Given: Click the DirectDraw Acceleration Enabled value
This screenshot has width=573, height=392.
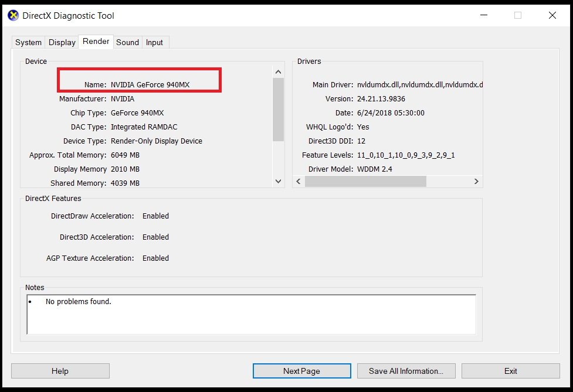Looking at the screenshot, I should pos(155,216).
